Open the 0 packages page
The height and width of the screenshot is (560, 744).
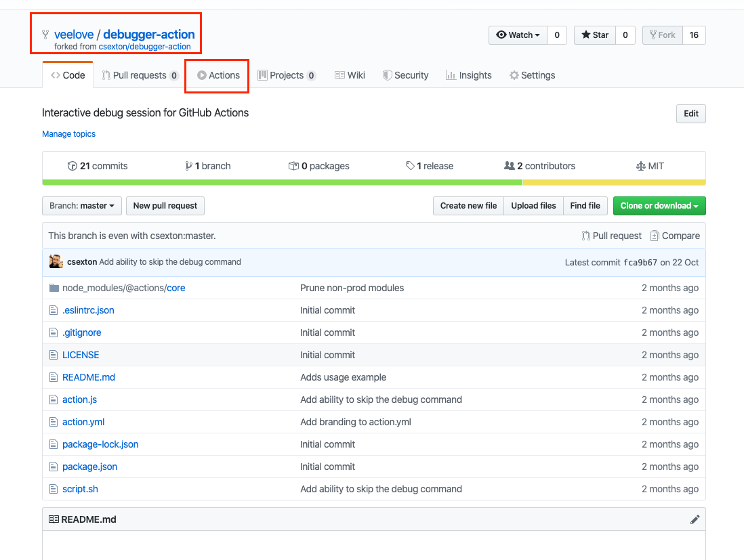coord(319,166)
